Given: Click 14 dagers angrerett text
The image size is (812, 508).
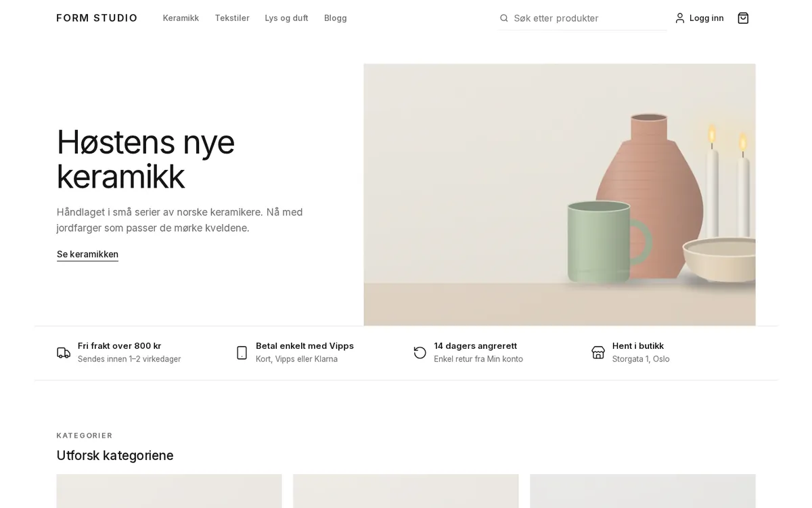Looking at the screenshot, I should point(476,346).
